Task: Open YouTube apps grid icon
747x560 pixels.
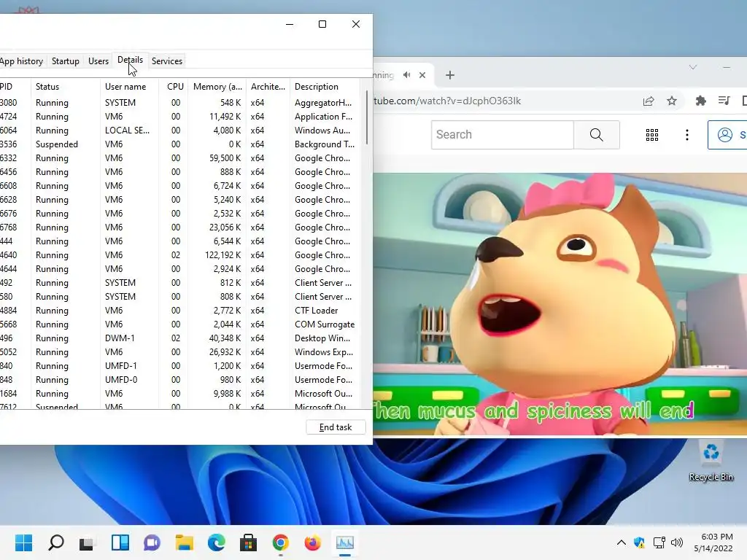Action: [651, 135]
